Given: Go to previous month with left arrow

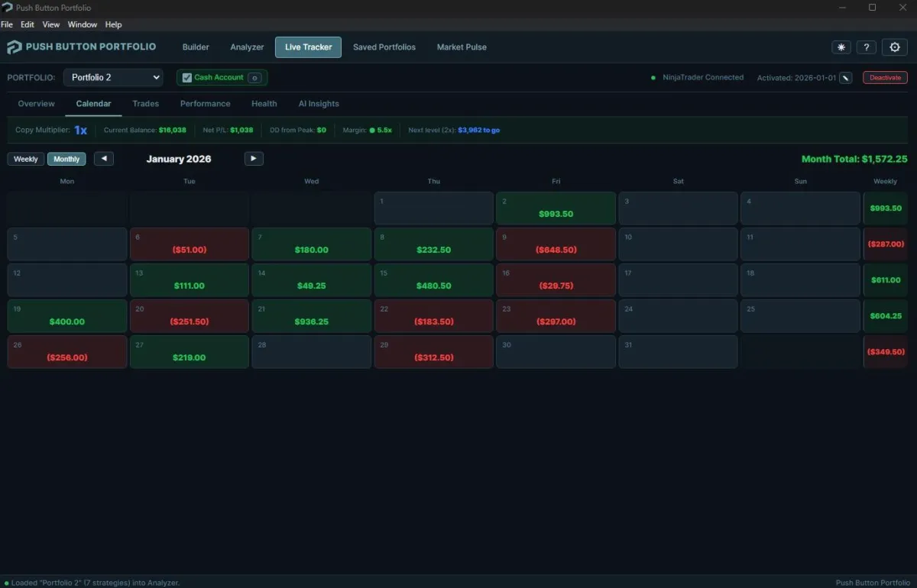Looking at the screenshot, I should click(104, 159).
